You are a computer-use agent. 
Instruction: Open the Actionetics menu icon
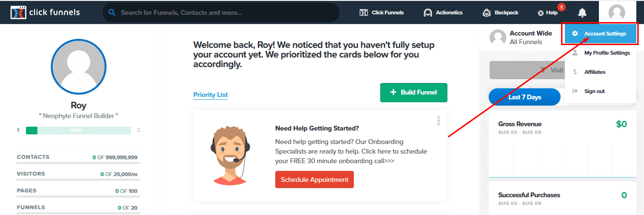[x=428, y=13]
